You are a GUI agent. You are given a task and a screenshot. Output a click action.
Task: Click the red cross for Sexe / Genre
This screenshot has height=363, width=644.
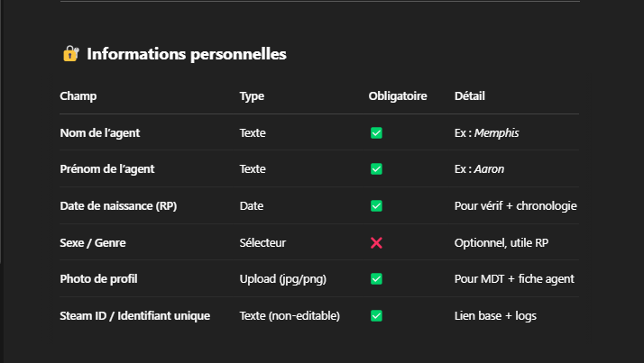376,242
